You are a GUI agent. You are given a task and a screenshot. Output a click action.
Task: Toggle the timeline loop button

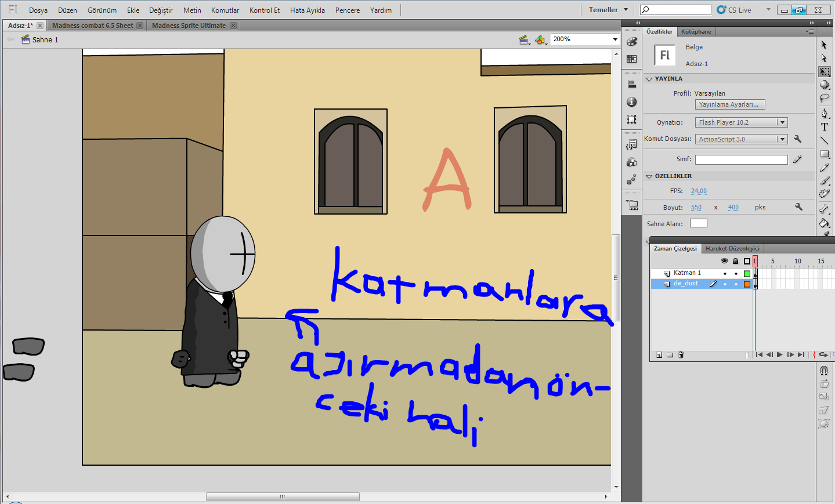(x=823, y=355)
